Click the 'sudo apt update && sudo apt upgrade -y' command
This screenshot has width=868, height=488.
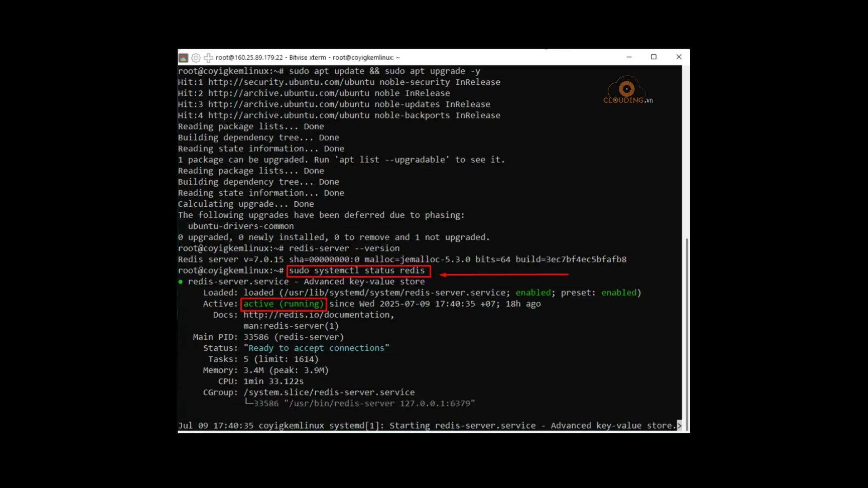pos(384,71)
